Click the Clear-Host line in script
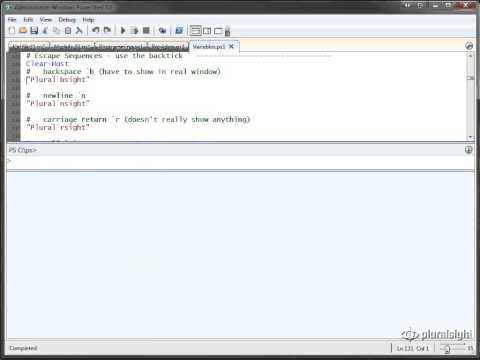The image size is (480, 360). coord(47,64)
